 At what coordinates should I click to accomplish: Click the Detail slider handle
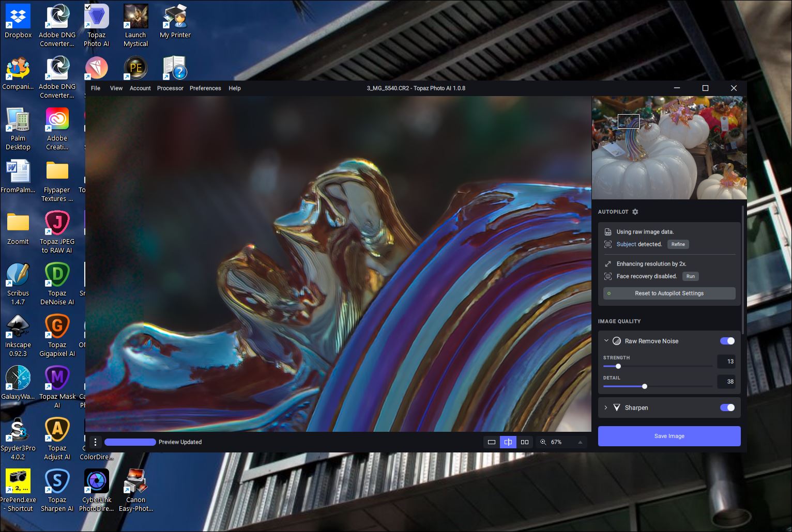pyautogui.click(x=645, y=386)
